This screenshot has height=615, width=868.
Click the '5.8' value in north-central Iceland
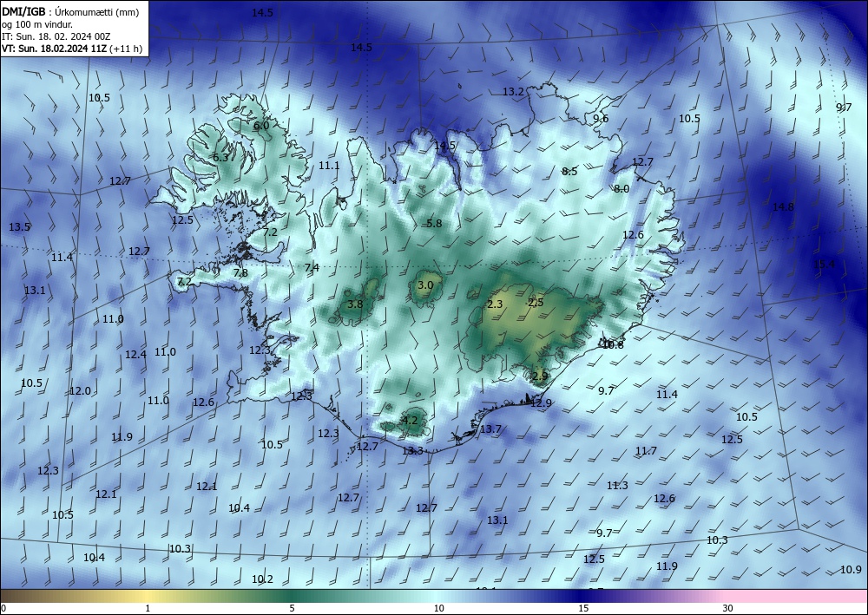[x=434, y=224]
